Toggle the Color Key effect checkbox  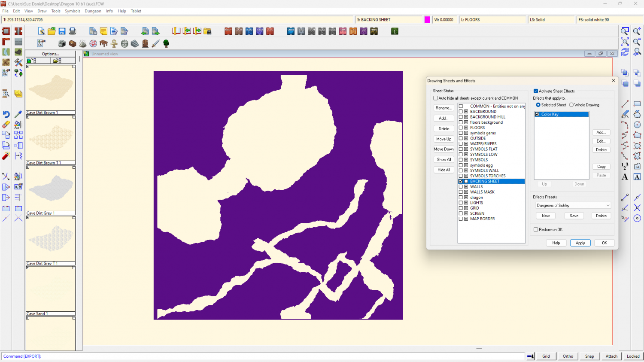tap(537, 114)
